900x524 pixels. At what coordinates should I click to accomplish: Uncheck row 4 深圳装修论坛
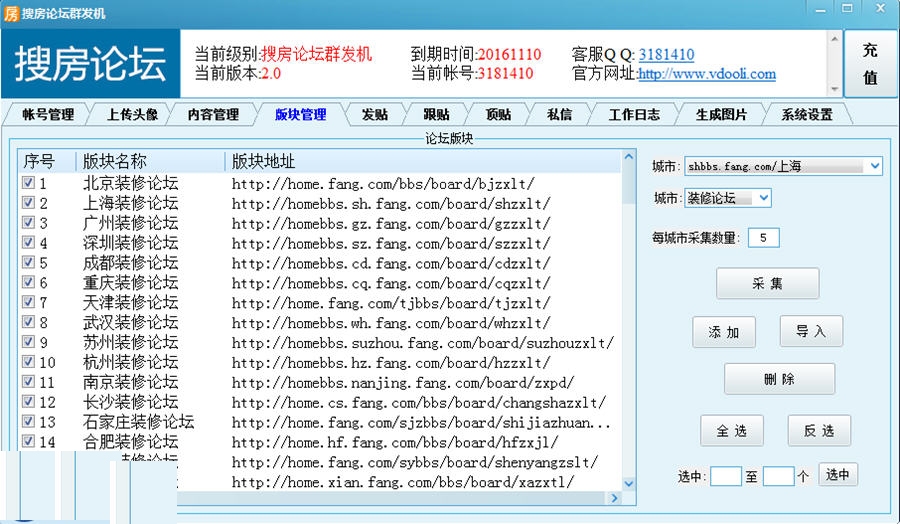pyautogui.click(x=28, y=242)
